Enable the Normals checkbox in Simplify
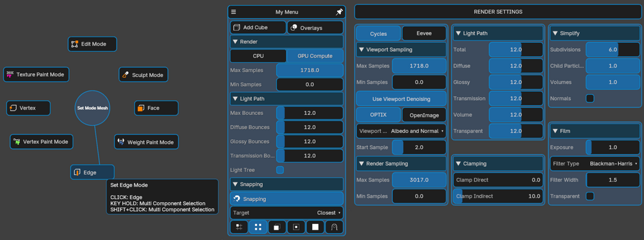Image resolution: width=644 pixels, height=240 pixels. click(x=590, y=99)
